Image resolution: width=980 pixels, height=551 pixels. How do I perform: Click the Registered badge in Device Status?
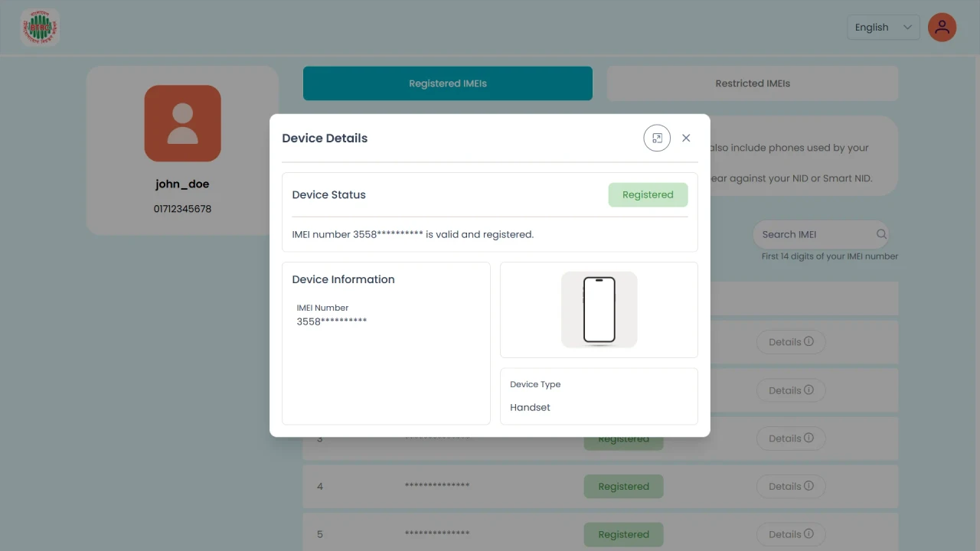tap(648, 194)
